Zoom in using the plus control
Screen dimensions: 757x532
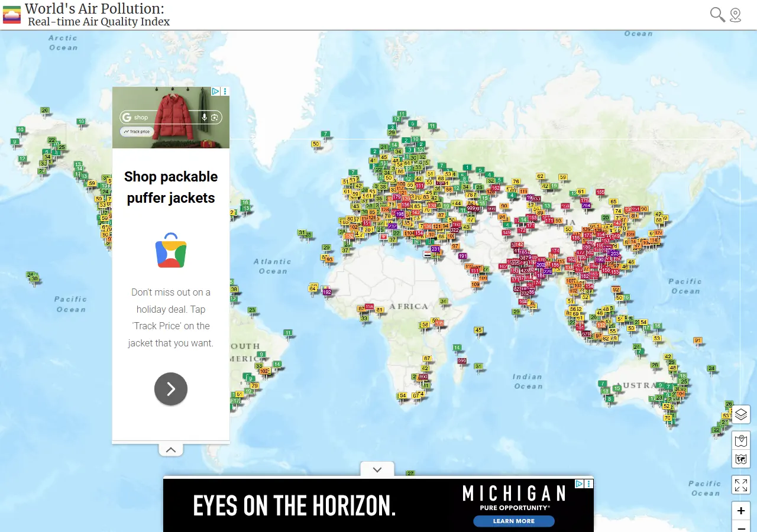tap(740, 511)
